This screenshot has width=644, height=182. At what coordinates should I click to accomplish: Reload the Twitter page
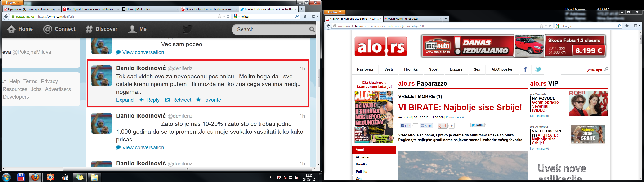(228, 17)
